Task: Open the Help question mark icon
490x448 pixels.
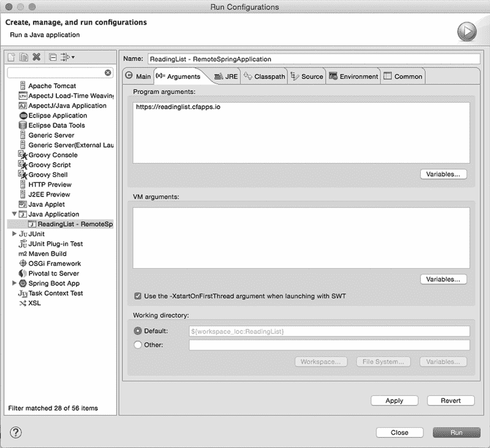Action: [16, 432]
